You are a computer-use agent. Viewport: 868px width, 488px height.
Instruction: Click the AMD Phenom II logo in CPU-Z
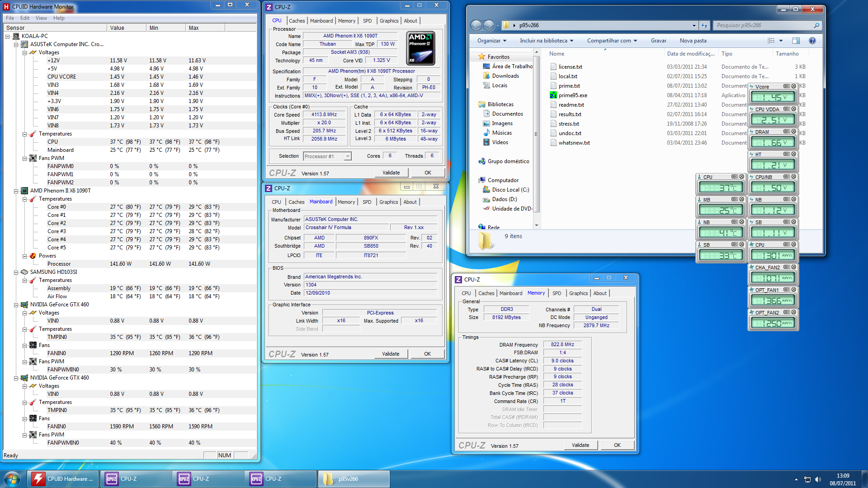(420, 47)
